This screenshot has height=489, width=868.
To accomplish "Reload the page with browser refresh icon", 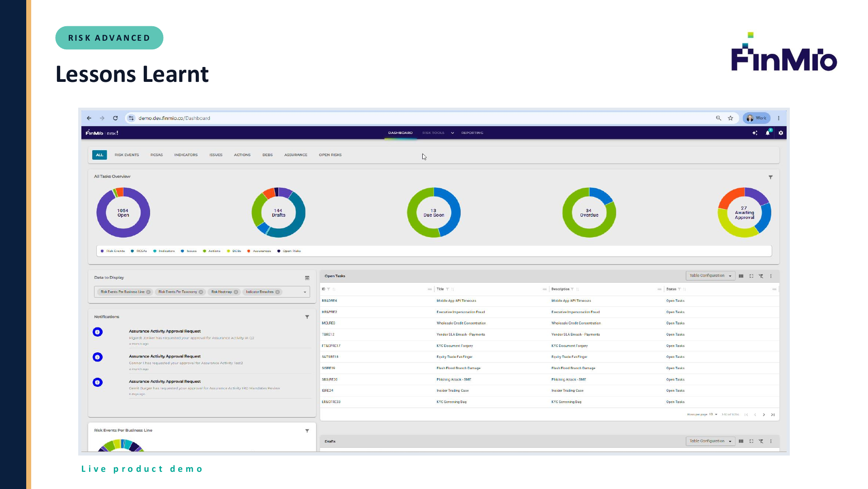I will [115, 118].
